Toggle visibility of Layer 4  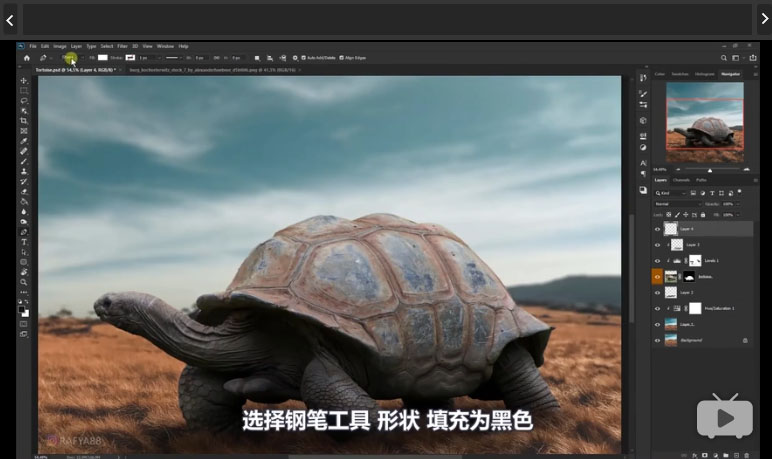coord(657,229)
